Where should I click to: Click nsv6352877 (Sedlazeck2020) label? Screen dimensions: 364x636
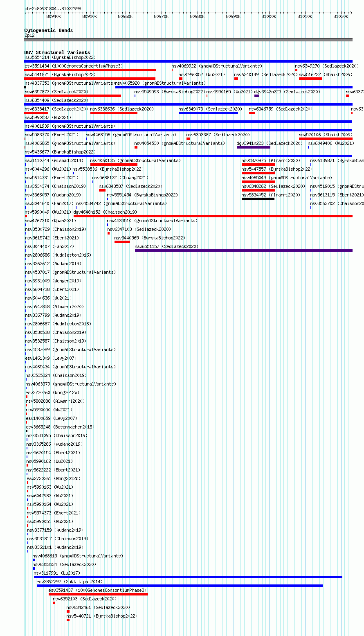[x=56, y=92]
